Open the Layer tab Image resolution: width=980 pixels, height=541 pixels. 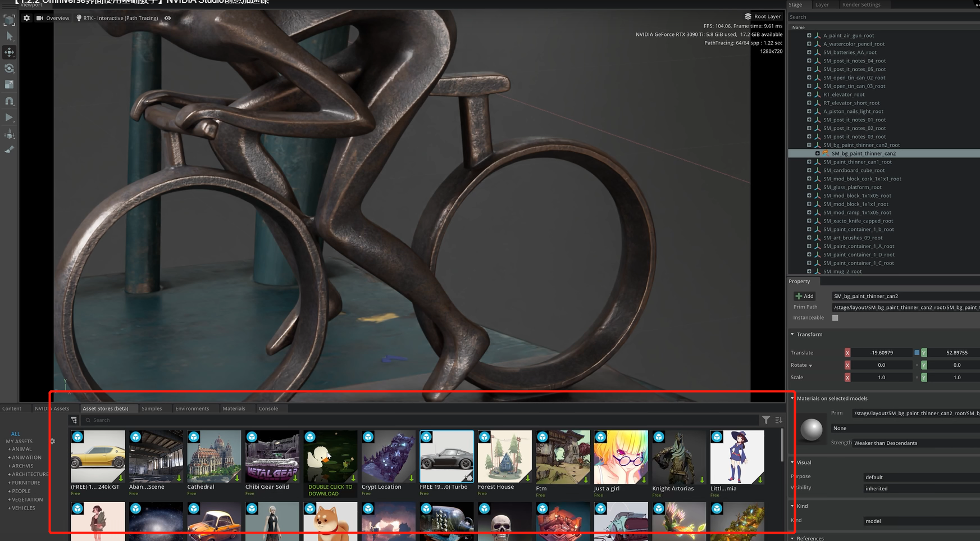coord(822,4)
